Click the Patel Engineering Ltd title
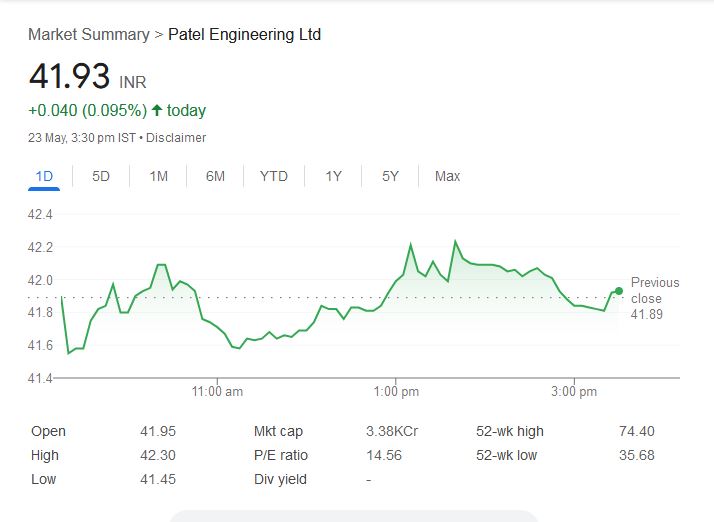The image size is (714, 522). coord(244,34)
